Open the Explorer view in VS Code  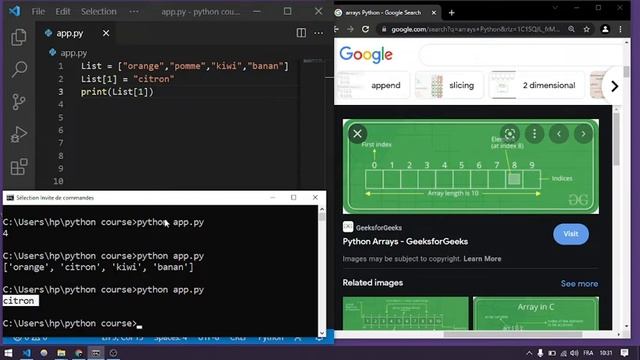(19, 38)
